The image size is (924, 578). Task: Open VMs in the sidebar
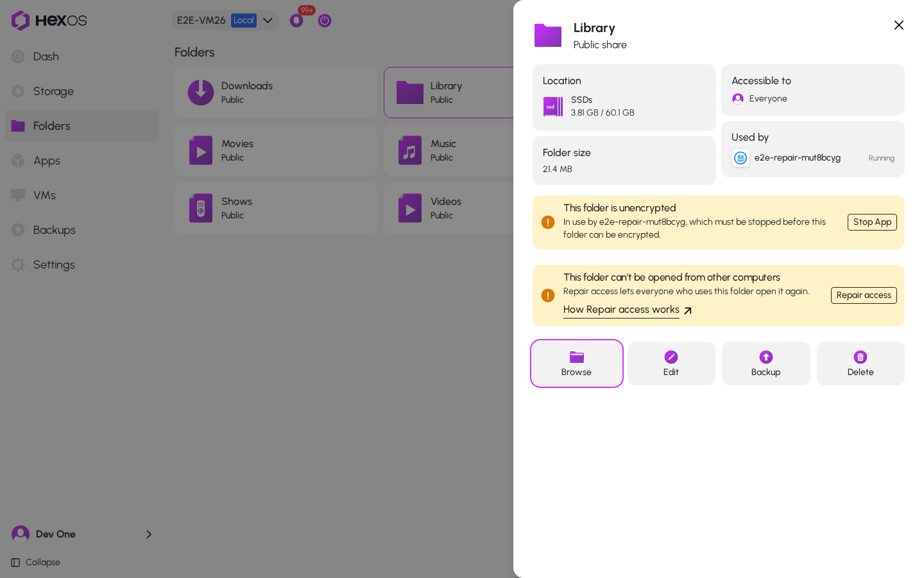click(x=82, y=195)
